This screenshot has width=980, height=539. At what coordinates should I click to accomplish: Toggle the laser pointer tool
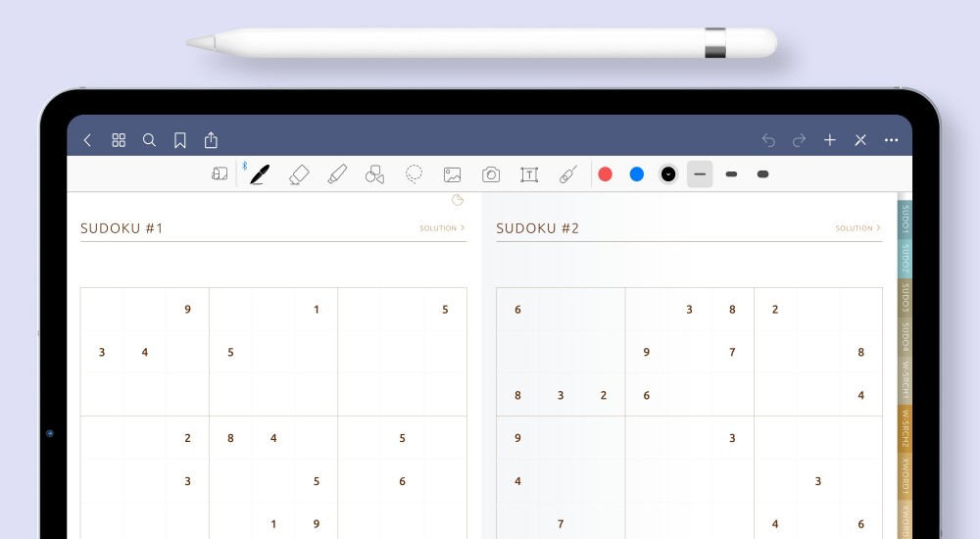pos(567,174)
